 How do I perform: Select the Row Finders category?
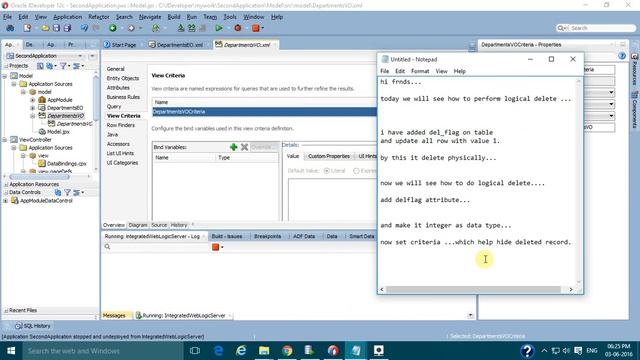(120, 125)
